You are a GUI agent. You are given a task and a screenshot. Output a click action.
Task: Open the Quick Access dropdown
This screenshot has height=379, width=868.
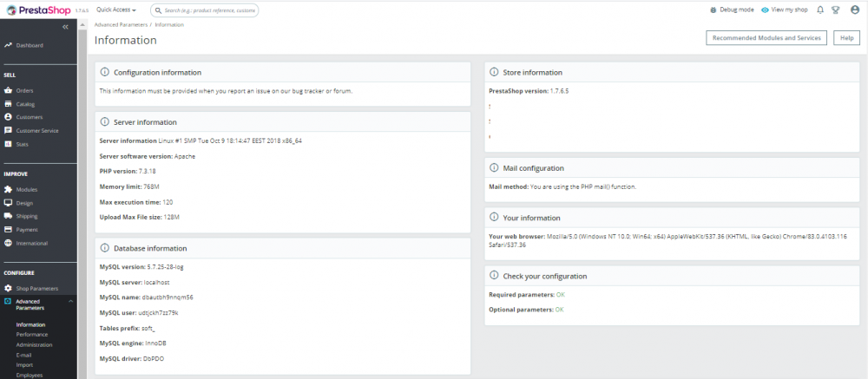click(x=116, y=10)
